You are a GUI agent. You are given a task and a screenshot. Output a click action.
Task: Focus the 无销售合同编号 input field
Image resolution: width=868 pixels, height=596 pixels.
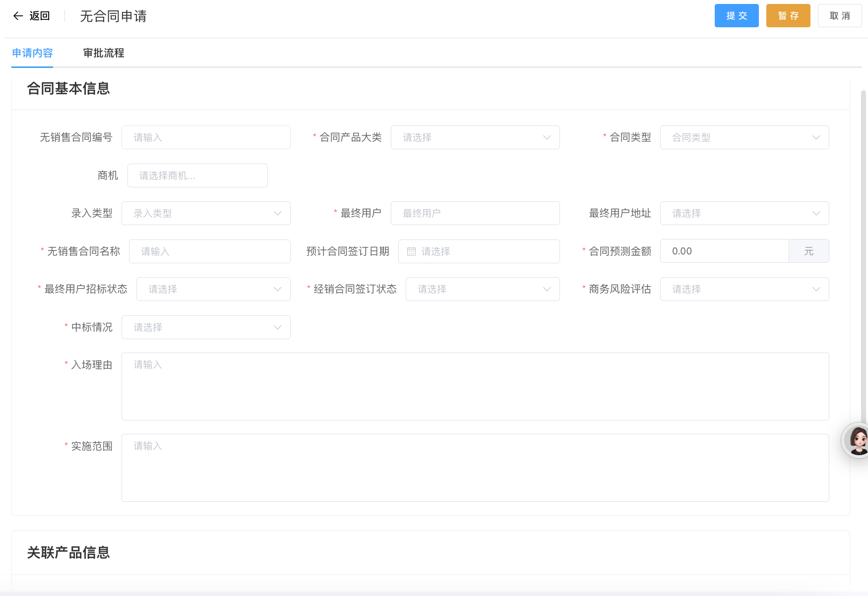[206, 137]
